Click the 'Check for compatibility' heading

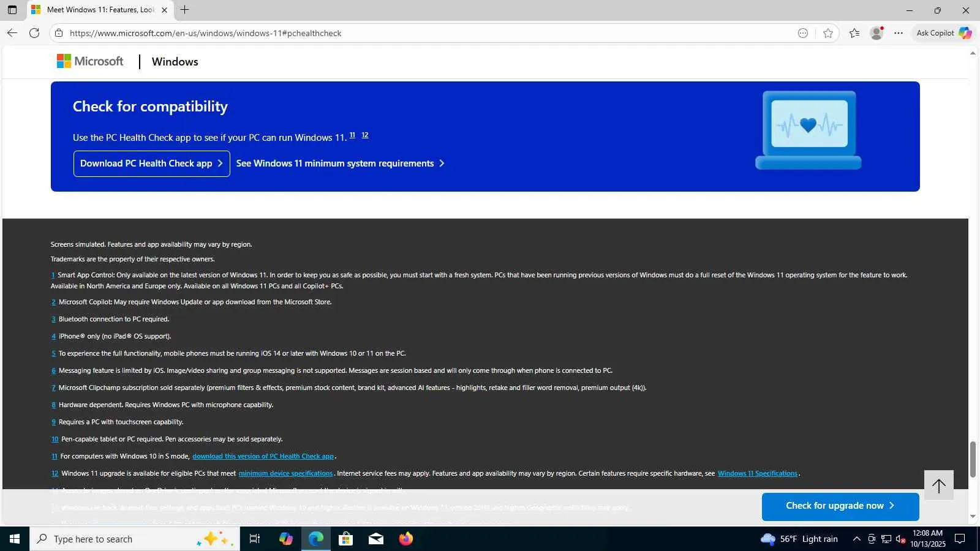150,107
